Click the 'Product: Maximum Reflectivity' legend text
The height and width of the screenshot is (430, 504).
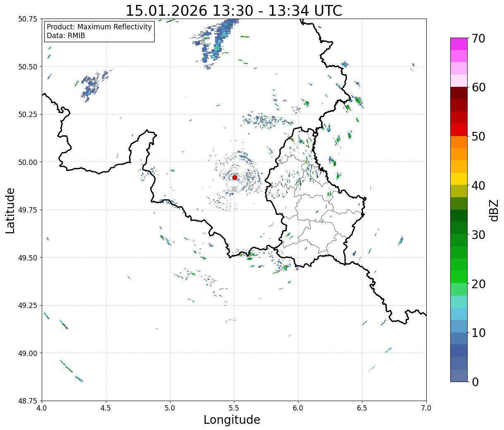[x=99, y=27]
